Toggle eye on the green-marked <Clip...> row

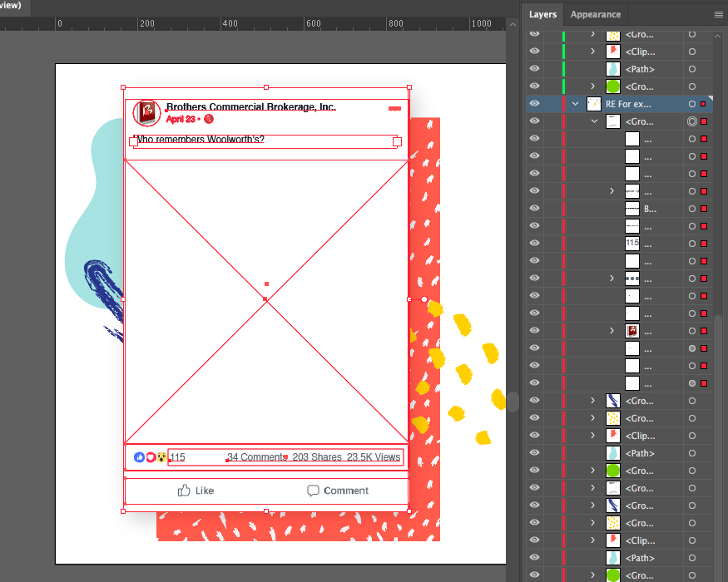[534, 51]
